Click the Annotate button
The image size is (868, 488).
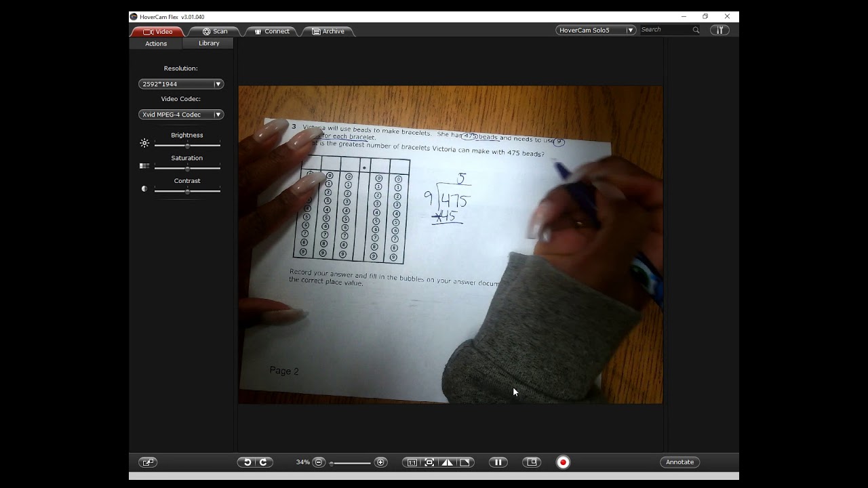tap(679, 462)
